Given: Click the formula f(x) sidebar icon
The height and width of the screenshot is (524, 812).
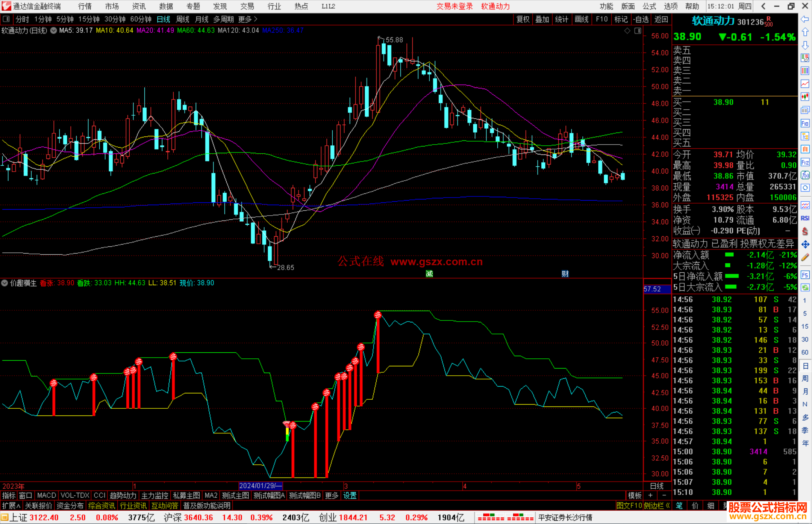Looking at the screenshot, I should coord(805,175).
